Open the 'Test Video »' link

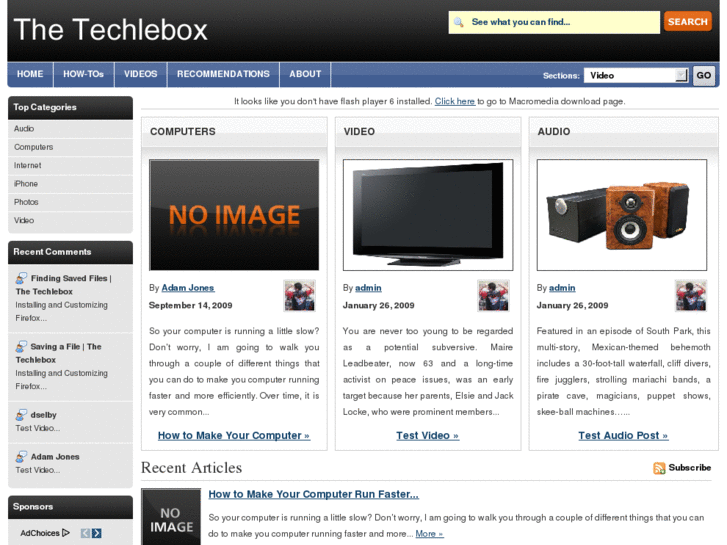427,436
